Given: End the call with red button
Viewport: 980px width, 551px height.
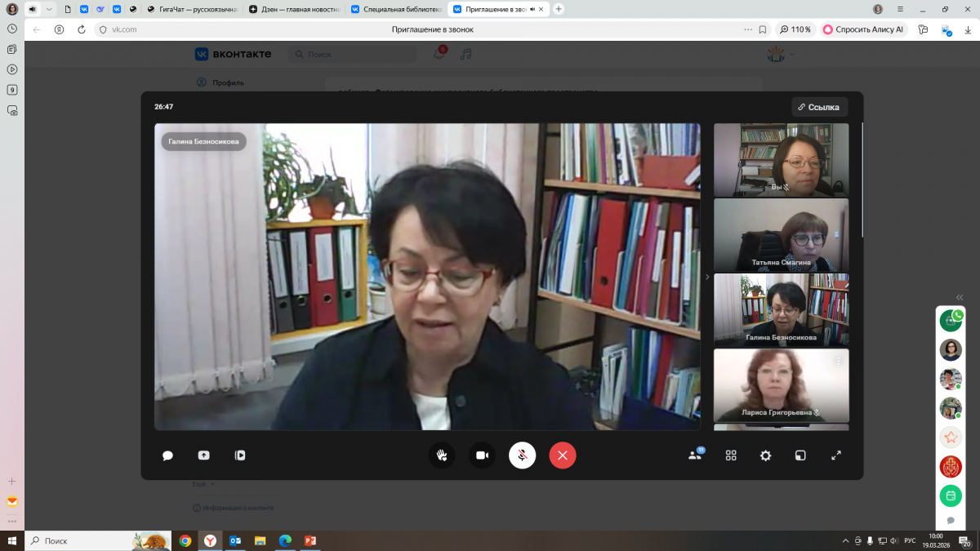Looking at the screenshot, I should tap(563, 455).
